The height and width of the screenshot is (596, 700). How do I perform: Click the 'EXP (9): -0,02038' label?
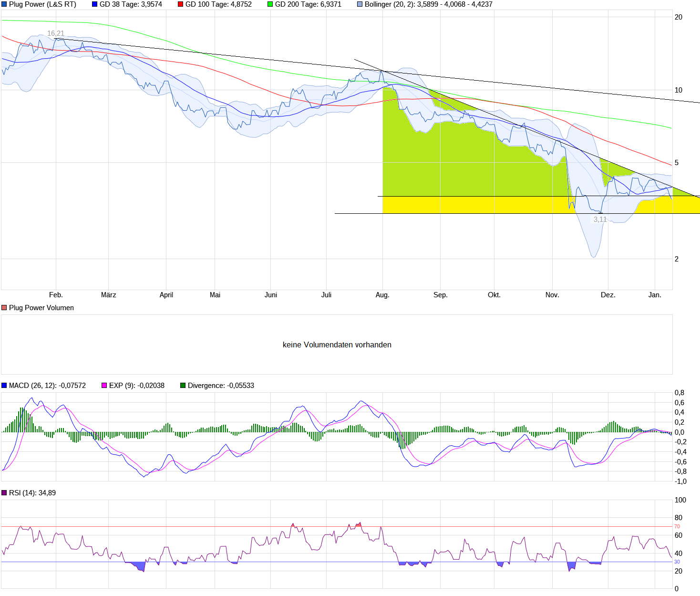click(x=137, y=386)
